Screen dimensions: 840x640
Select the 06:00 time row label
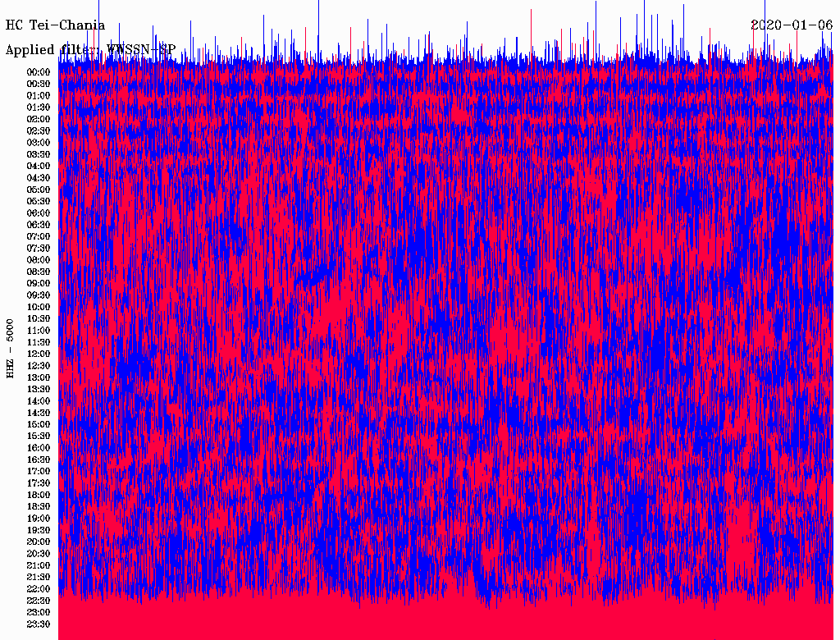tap(39, 213)
